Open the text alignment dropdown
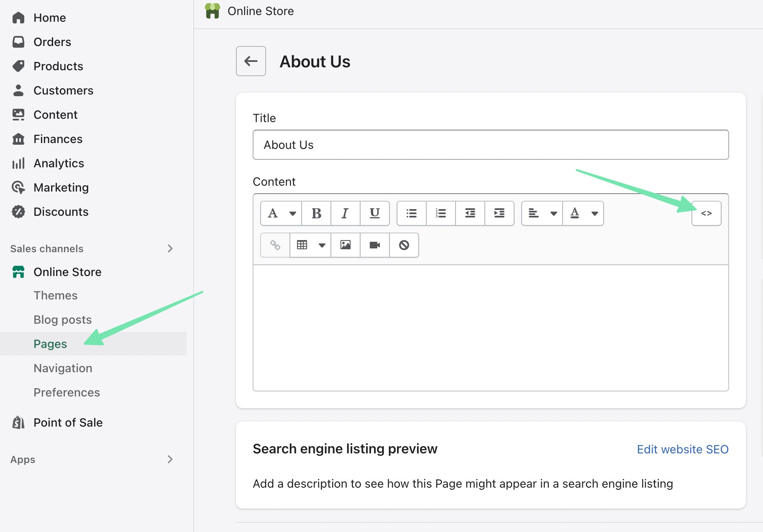 coord(542,213)
